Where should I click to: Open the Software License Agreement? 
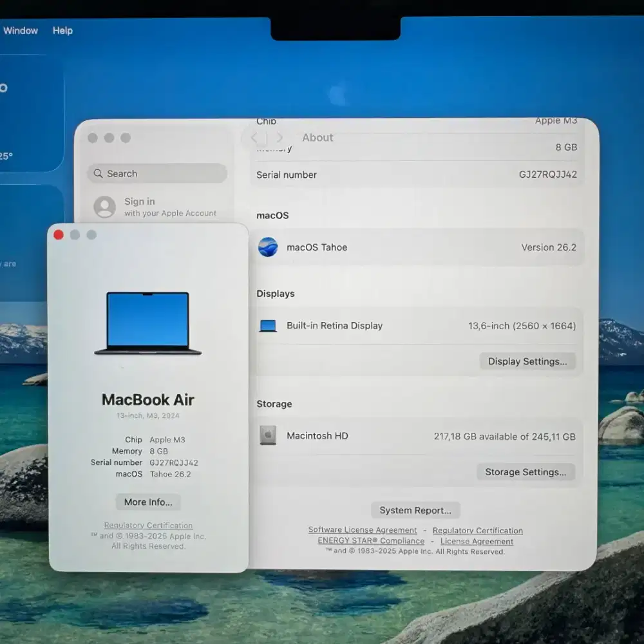point(363,530)
